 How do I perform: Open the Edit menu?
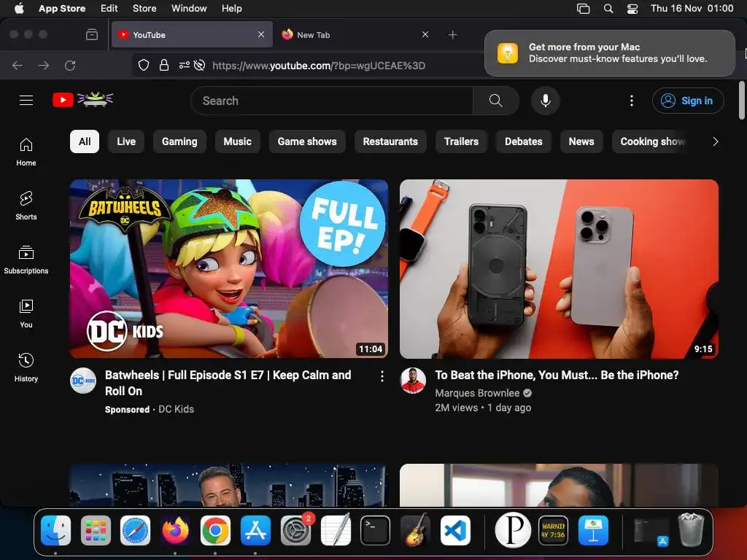[x=109, y=8]
